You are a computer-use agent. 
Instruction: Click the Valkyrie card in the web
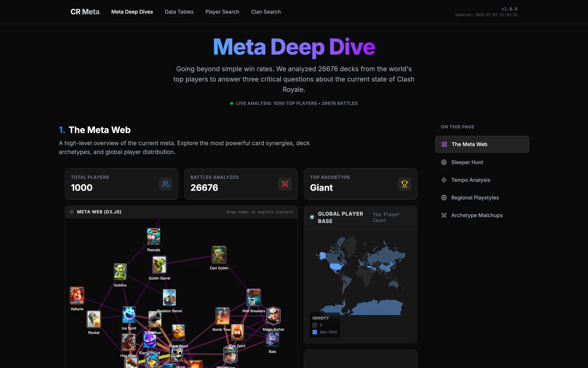pyautogui.click(x=77, y=296)
